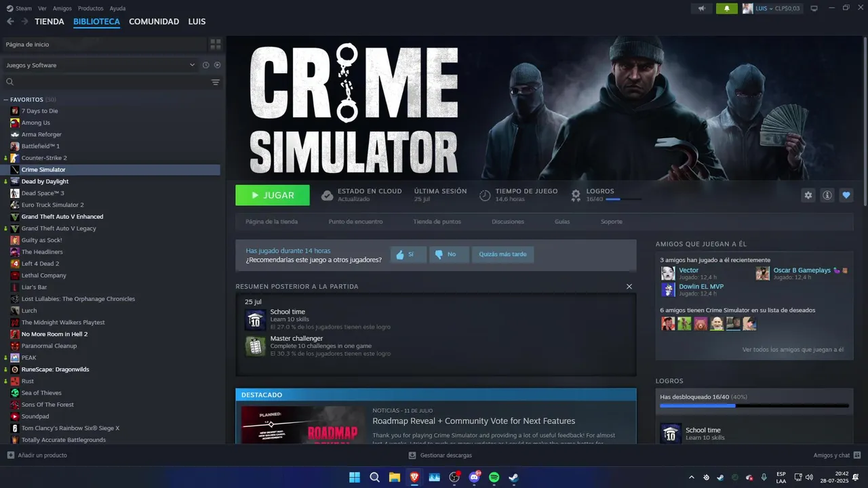Open Página de inicio library home
Screen dimensions: 868x488
point(104,44)
